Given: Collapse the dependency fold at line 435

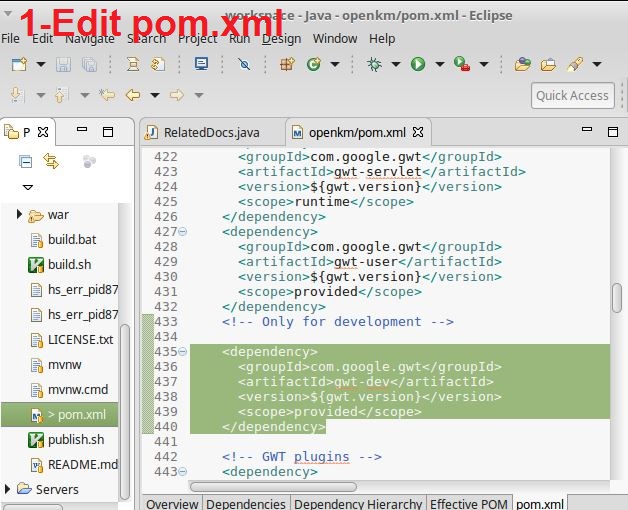Looking at the screenshot, I should coord(182,352).
